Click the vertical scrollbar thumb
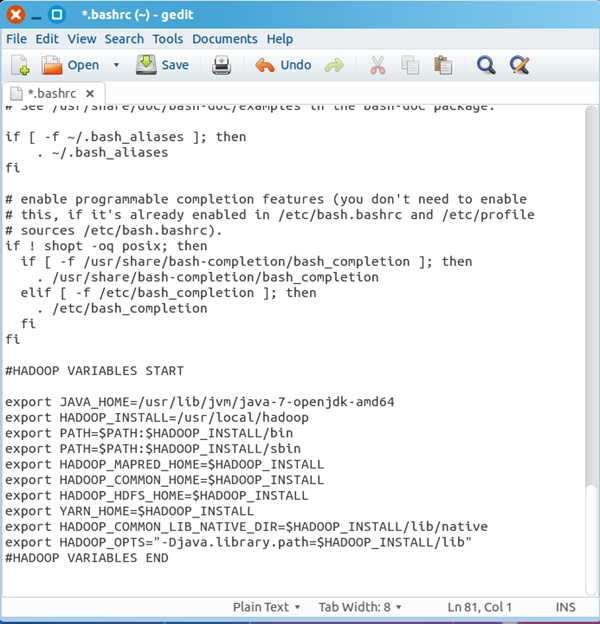Screen dimensions: 600x624 [x=592, y=296]
